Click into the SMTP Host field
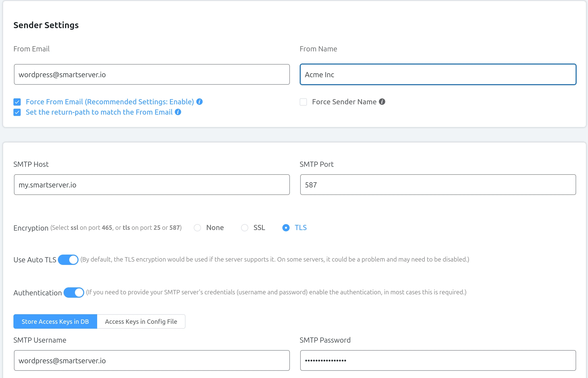The image size is (588, 378). [152, 184]
